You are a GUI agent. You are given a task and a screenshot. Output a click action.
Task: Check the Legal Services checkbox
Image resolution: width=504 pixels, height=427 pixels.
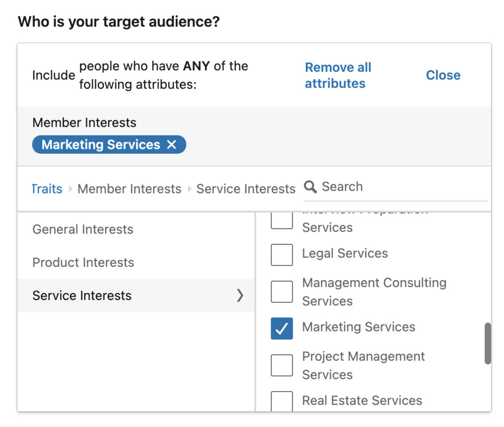(282, 255)
